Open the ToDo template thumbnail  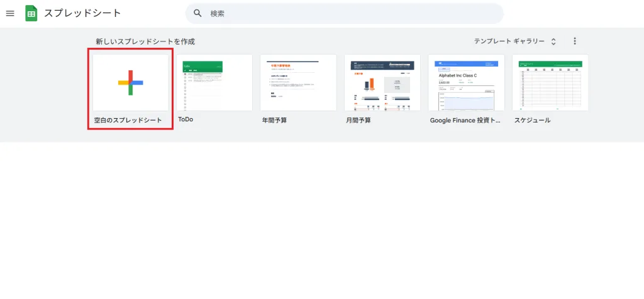pos(214,82)
